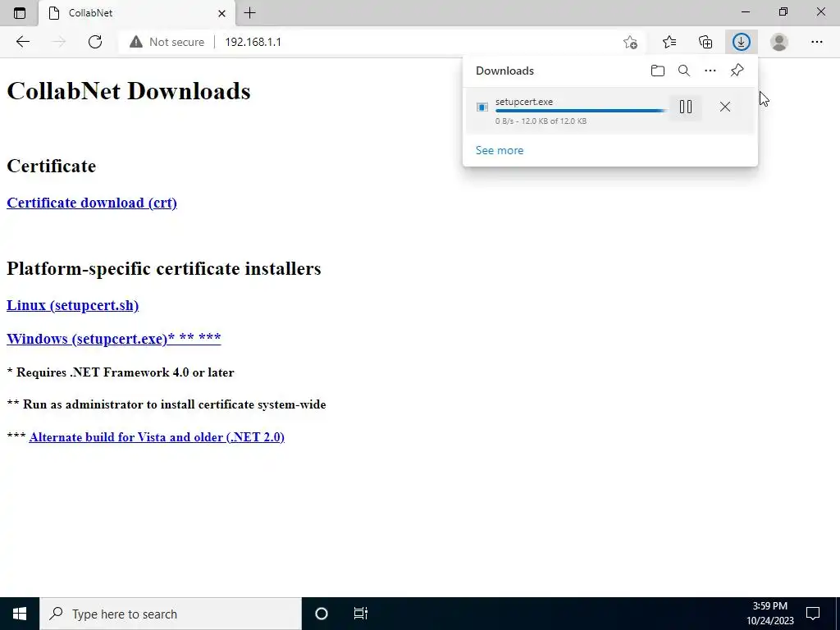Open Cortana circle icon on taskbar
840x630 pixels.
tap(322, 614)
